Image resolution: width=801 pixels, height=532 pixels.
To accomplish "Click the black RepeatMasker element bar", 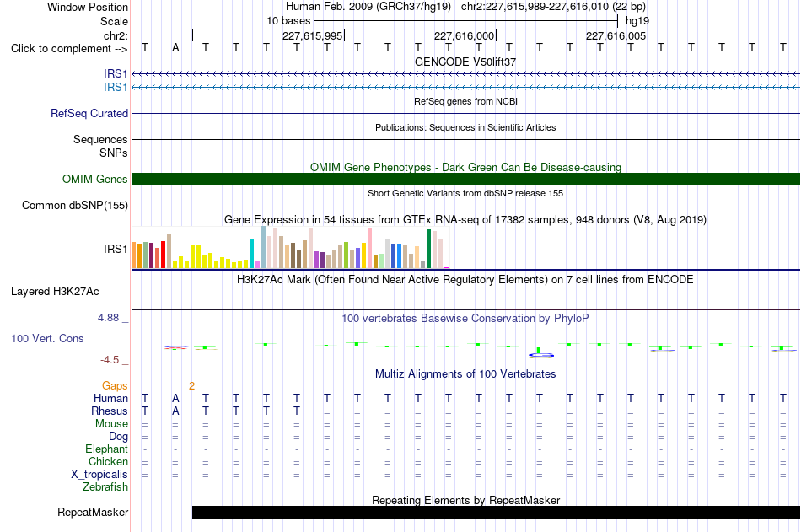I will coord(496,512).
